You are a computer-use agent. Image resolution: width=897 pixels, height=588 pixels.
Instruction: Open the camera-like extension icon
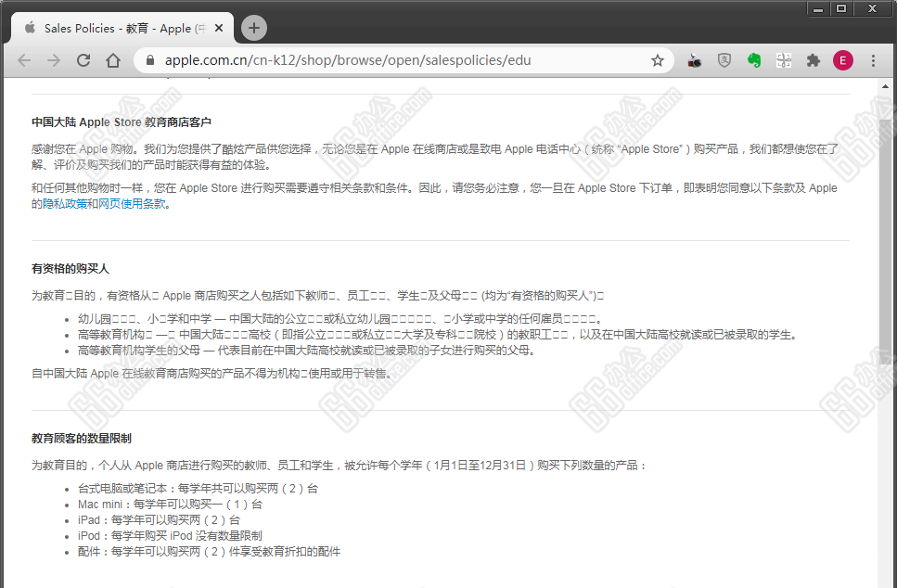click(x=695, y=60)
